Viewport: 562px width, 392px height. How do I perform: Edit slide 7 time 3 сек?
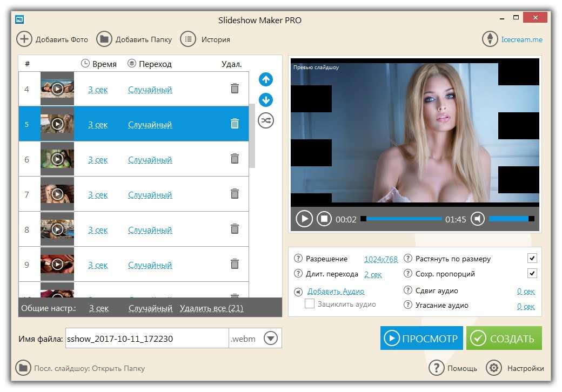[x=98, y=195]
